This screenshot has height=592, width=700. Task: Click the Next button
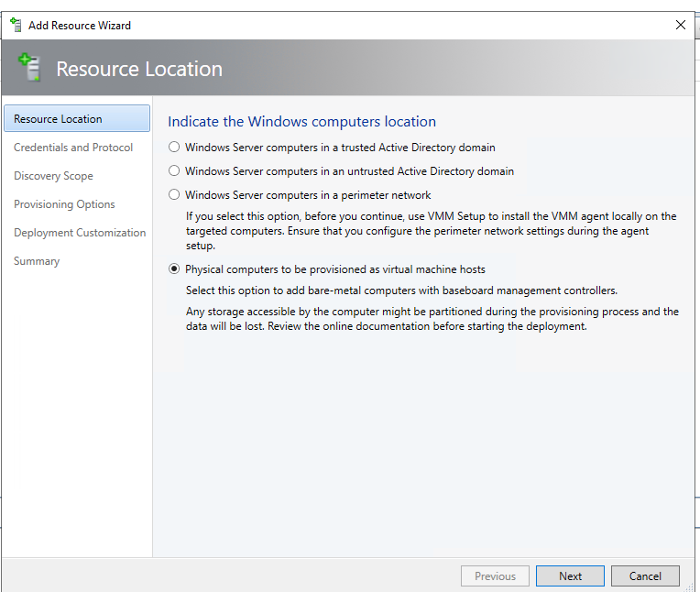(570, 576)
